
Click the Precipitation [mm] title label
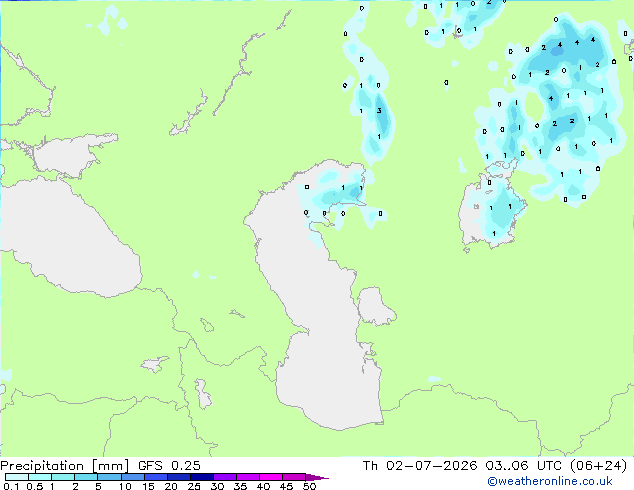64,466
